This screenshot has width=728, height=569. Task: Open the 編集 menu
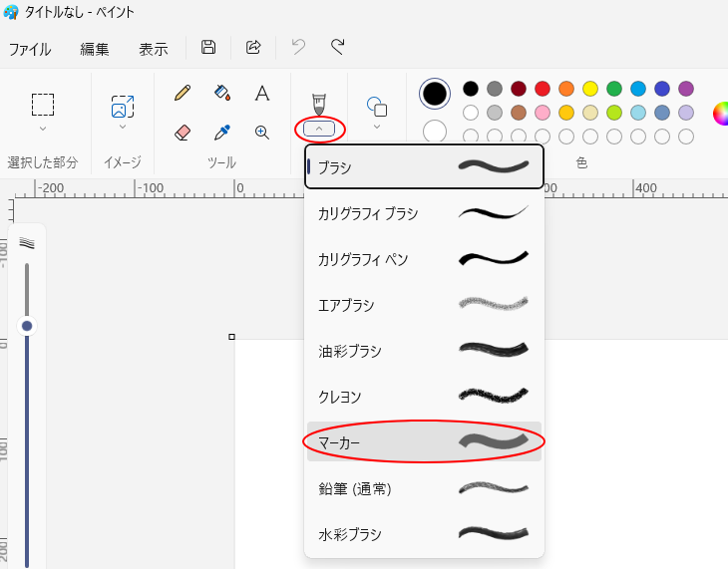95,49
